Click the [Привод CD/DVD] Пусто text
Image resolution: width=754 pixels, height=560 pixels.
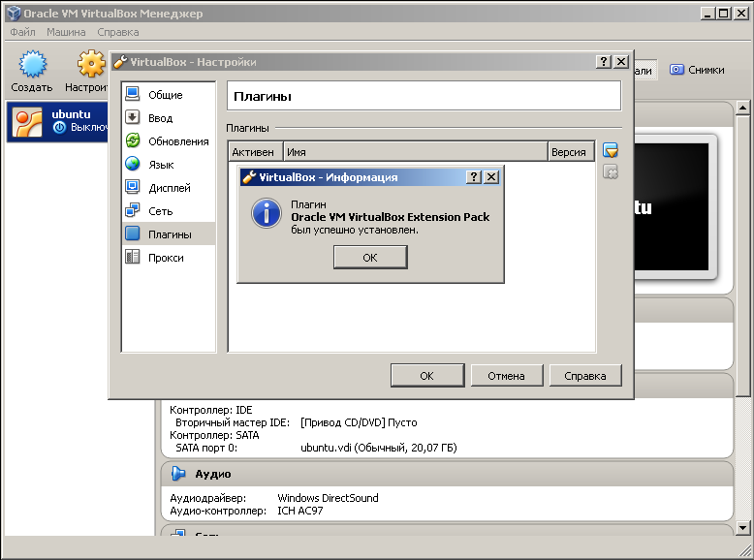coord(359,422)
